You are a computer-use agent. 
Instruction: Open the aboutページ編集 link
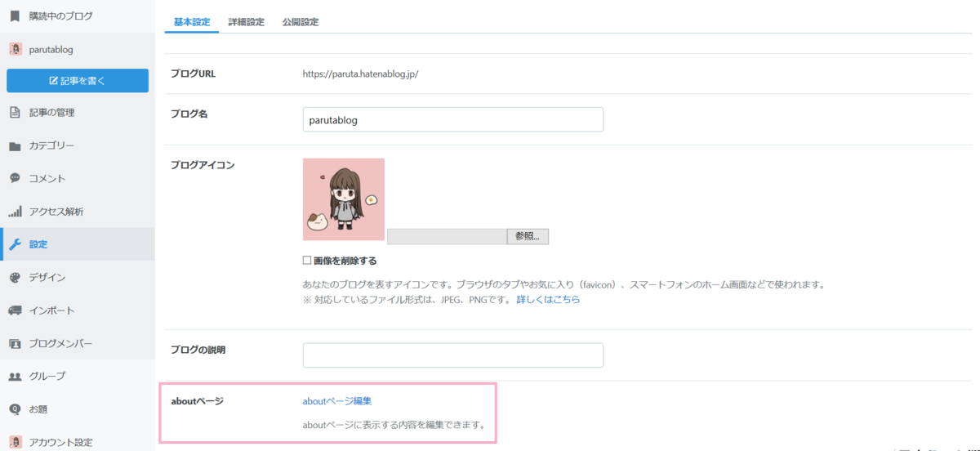(x=337, y=401)
